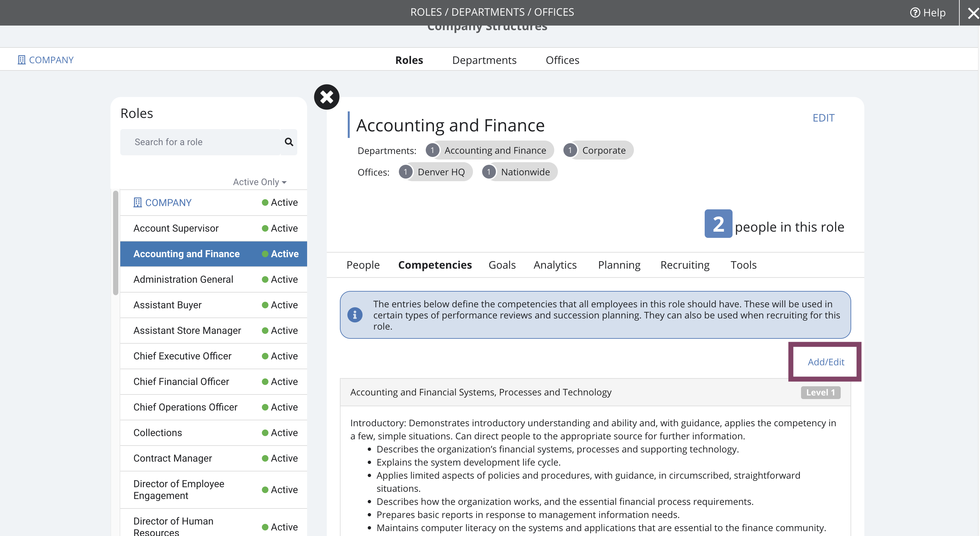Select the Assistant Buyer role
The width and height of the screenshot is (980, 536).
214,305
